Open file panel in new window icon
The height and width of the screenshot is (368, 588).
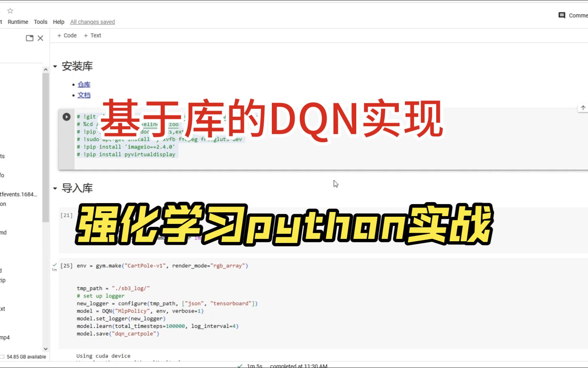pos(30,38)
